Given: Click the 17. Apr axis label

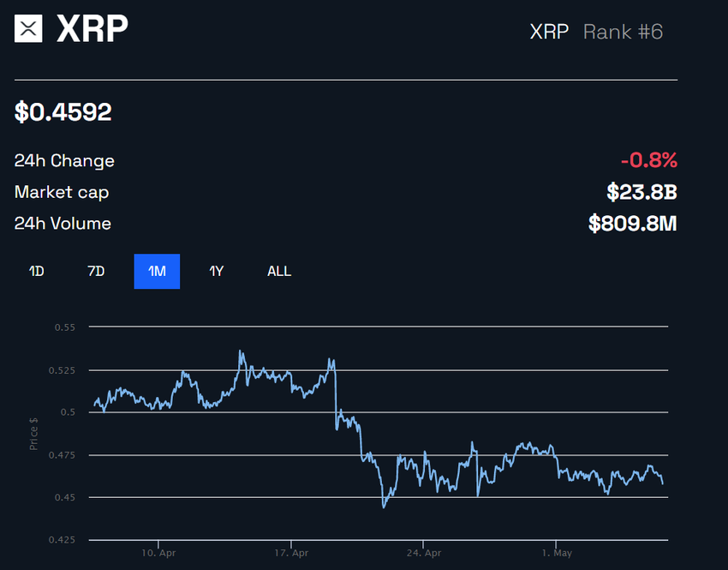Looking at the screenshot, I should click(291, 553).
